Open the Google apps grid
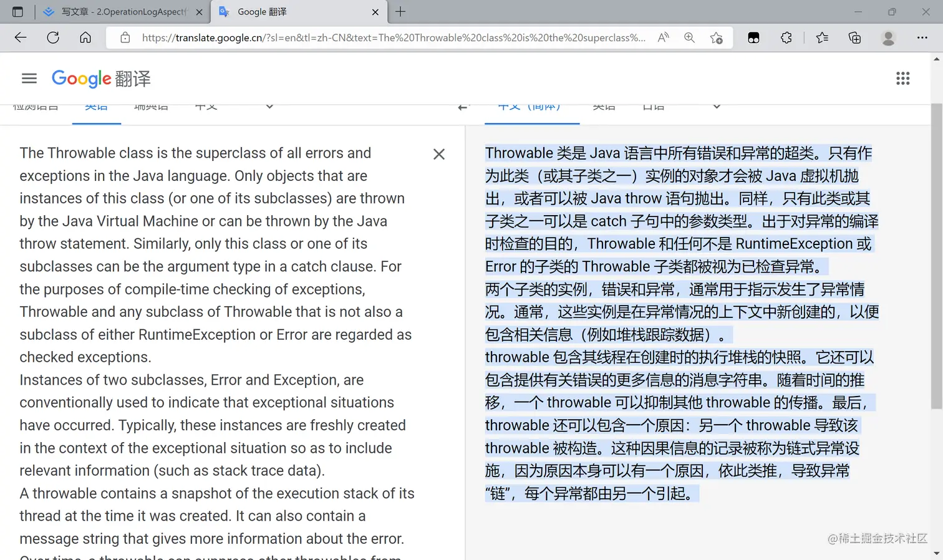Image resolution: width=943 pixels, height=560 pixels. coord(902,78)
